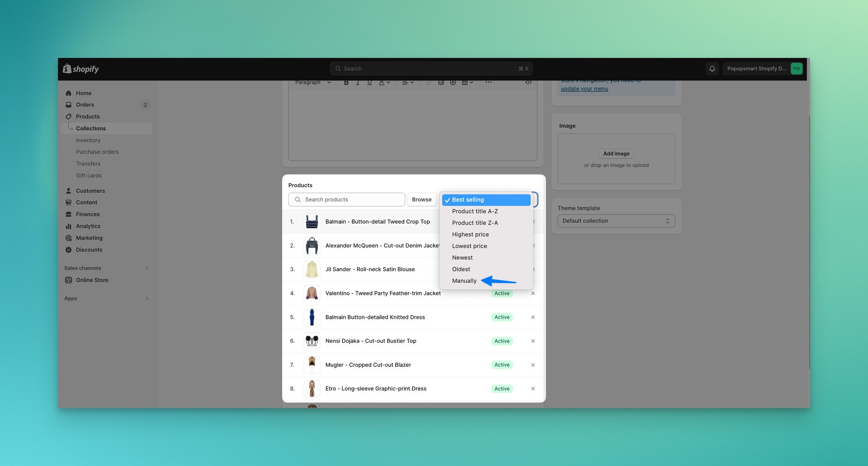Click the Finances bank icon

pos(69,214)
